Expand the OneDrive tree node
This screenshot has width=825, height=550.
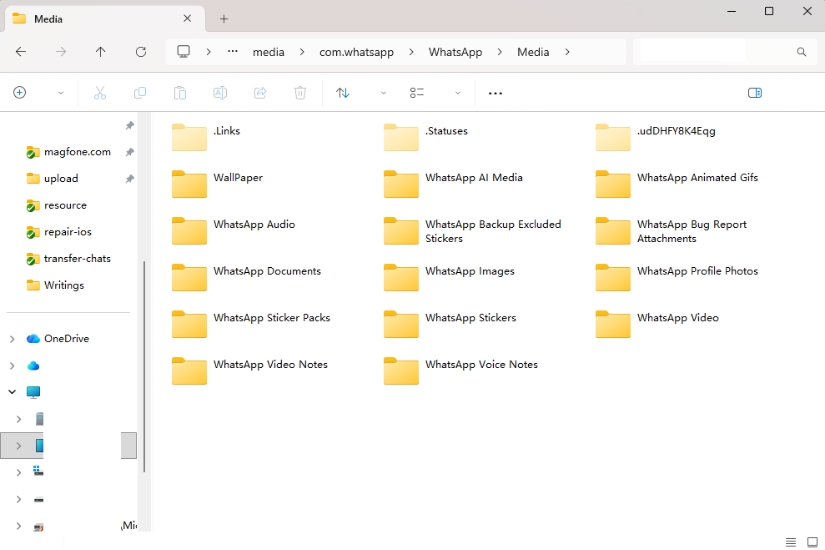pos(12,339)
